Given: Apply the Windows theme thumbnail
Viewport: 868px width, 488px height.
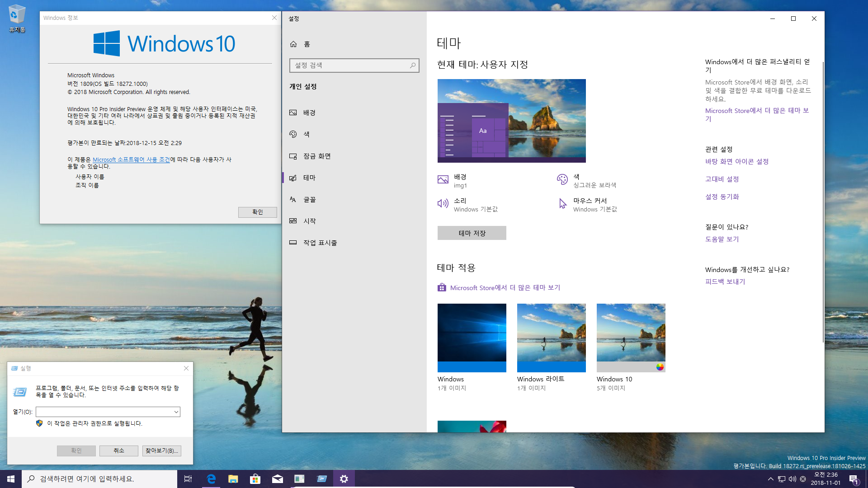Looking at the screenshot, I should click(x=472, y=338).
